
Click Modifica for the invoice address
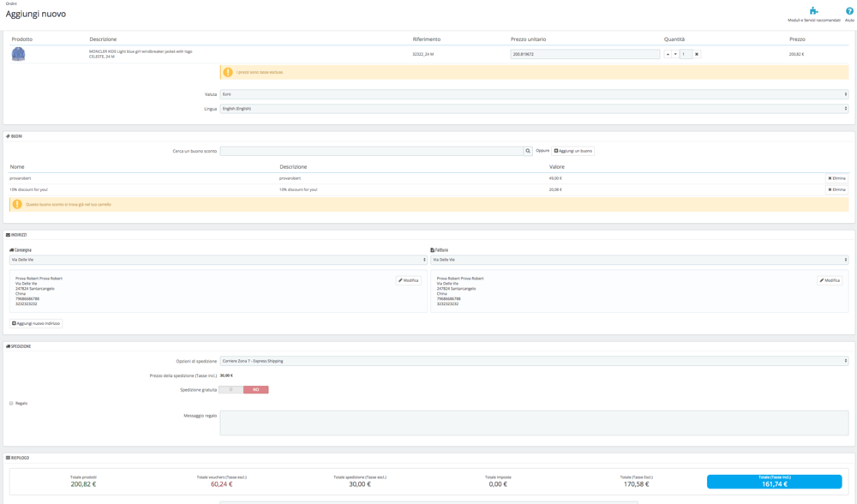(x=829, y=280)
